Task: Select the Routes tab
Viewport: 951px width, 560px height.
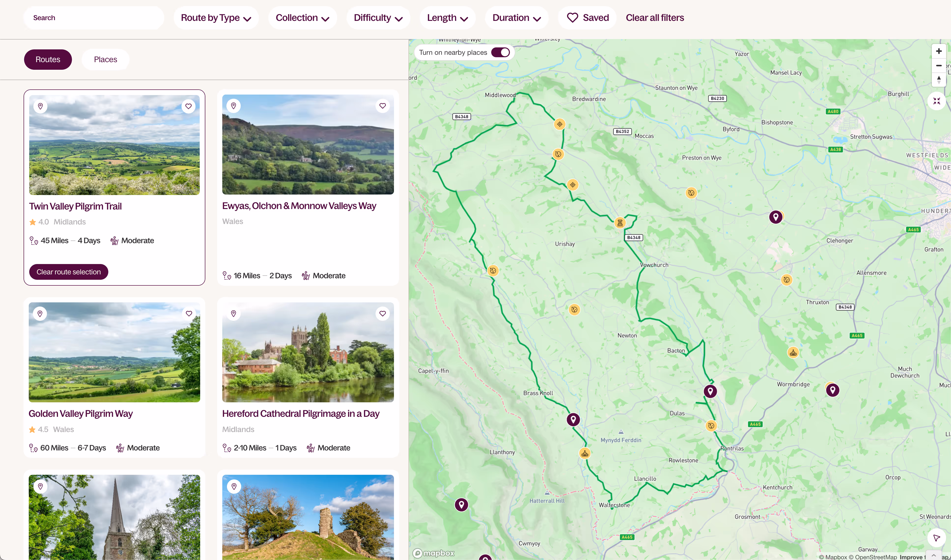Action: pyautogui.click(x=48, y=60)
